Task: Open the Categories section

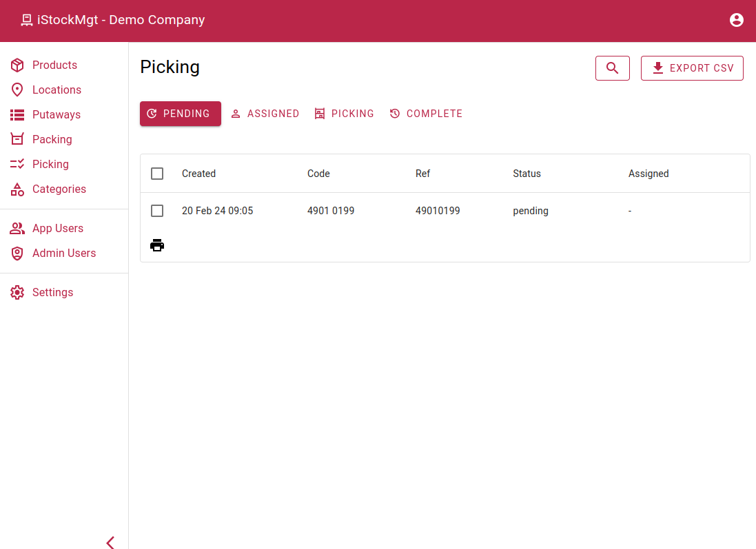Action: tap(59, 189)
